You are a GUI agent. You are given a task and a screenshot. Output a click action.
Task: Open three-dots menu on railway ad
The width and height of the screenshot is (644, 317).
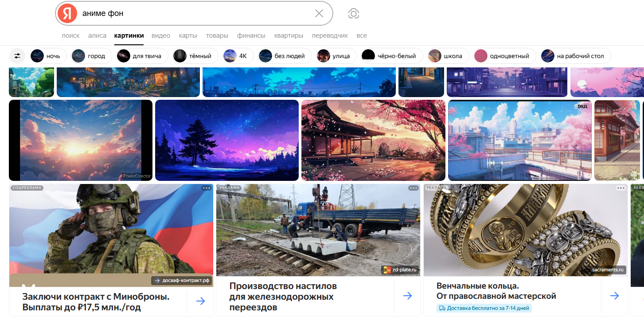(414, 188)
